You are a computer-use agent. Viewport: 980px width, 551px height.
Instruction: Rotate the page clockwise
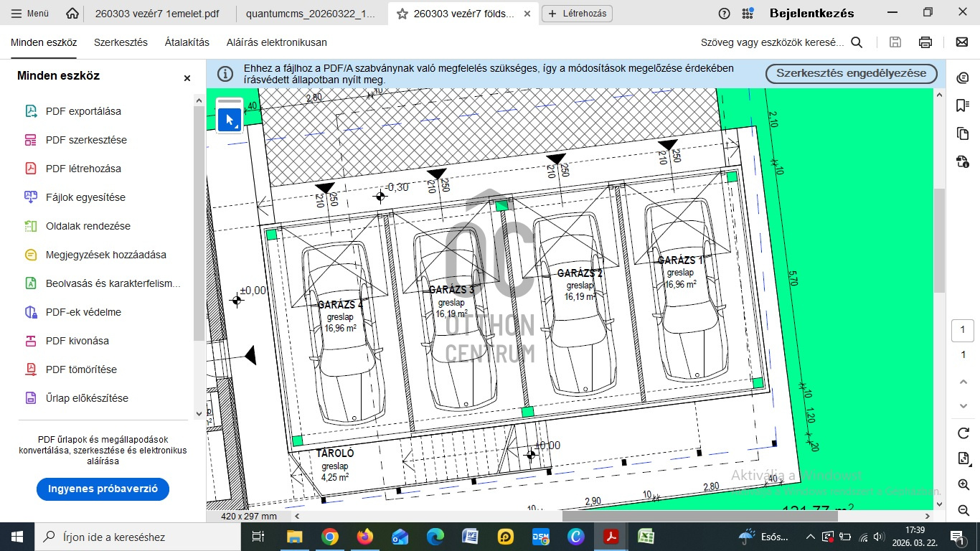click(963, 433)
